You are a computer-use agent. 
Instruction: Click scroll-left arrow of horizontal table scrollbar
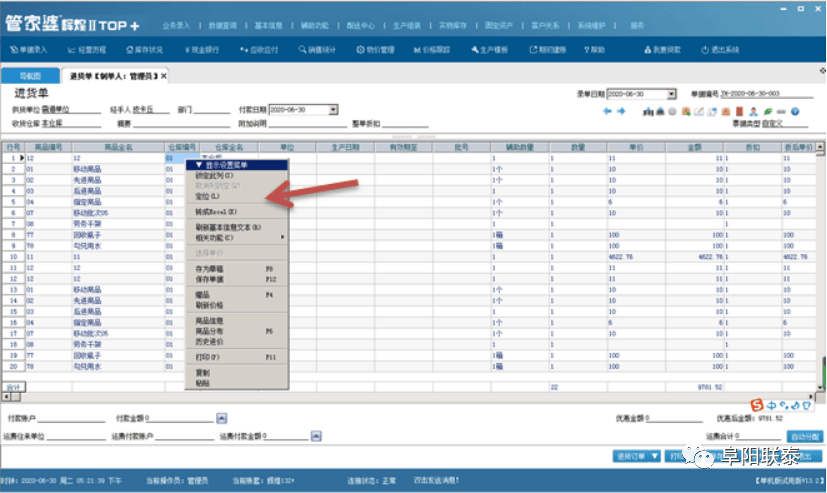[6, 397]
